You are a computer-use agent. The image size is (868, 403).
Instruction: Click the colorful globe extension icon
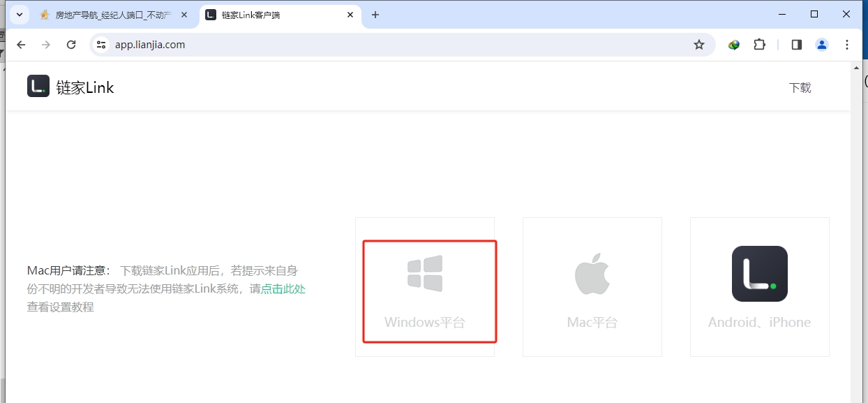734,45
